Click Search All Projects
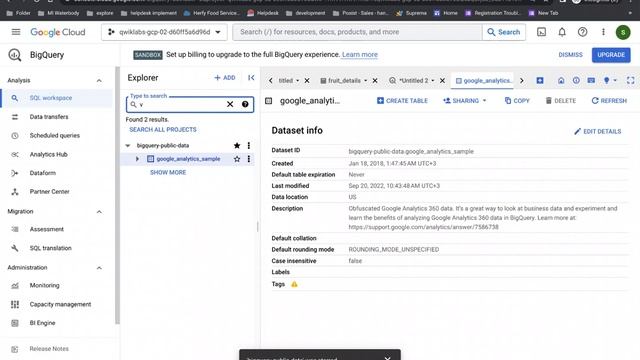 (163, 129)
